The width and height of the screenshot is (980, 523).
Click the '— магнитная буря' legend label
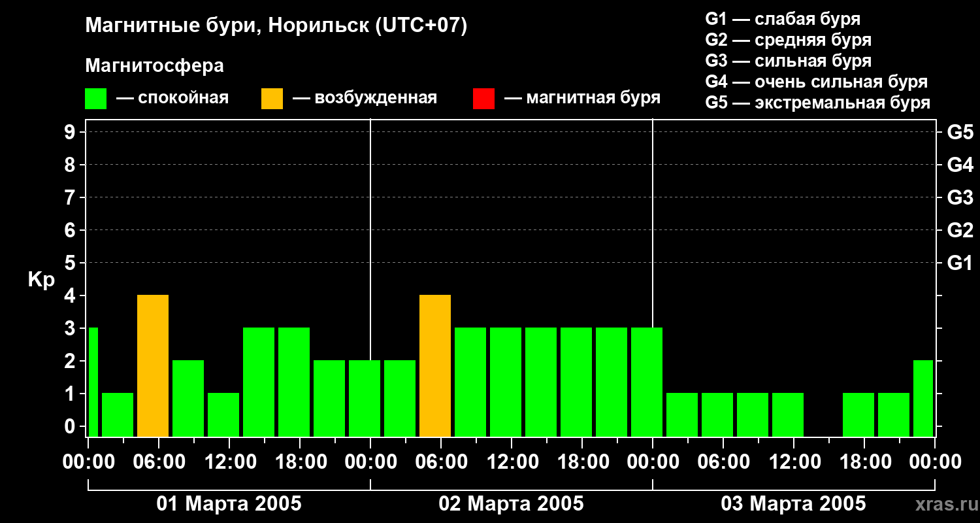(x=583, y=98)
